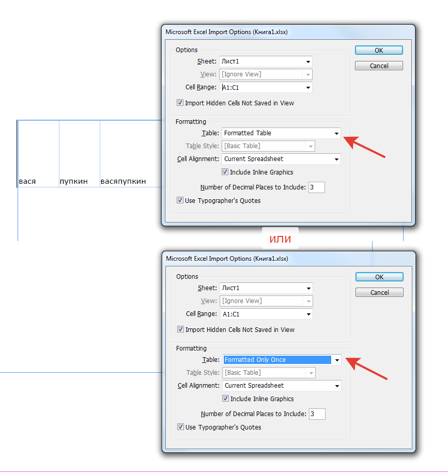Screen dimensions: 448x476
Task: Toggle Use Typographer's Quotes in upper dialog
Action: click(180, 200)
